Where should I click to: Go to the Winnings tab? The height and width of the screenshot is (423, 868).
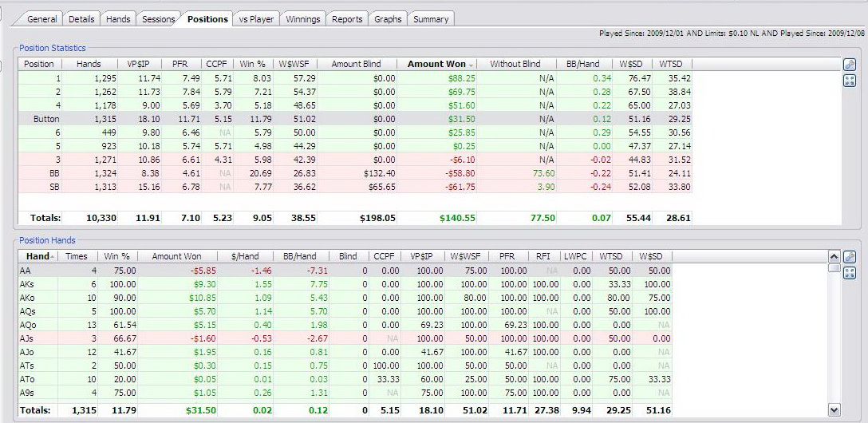pyautogui.click(x=303, y=19)
